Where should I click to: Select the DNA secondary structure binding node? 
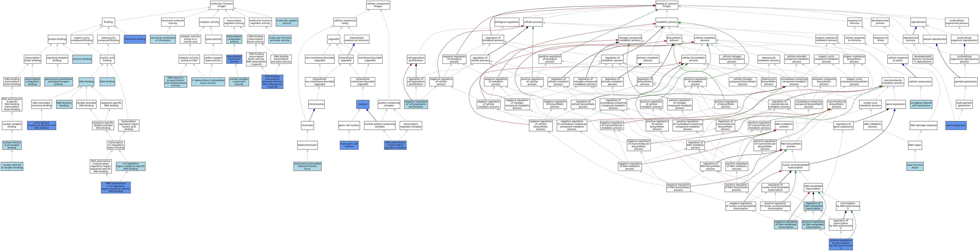[42, 104]
